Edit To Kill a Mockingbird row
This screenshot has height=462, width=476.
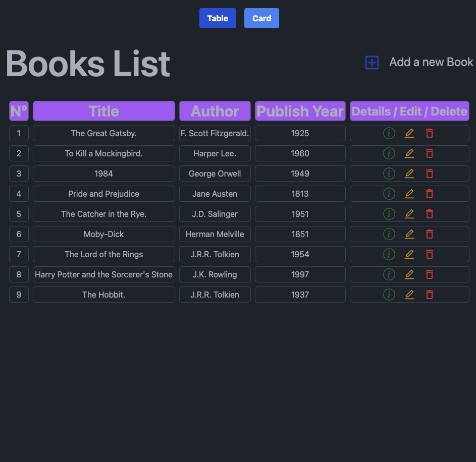click(409, 153)
